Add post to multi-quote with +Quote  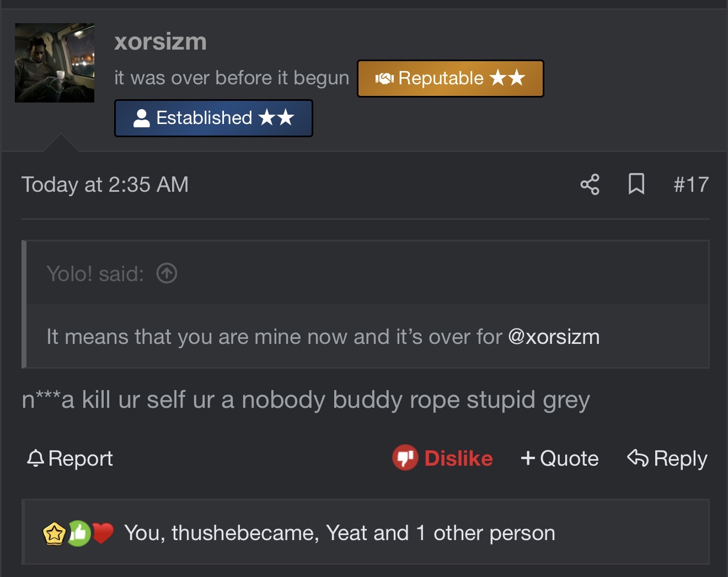pos(559,458)
